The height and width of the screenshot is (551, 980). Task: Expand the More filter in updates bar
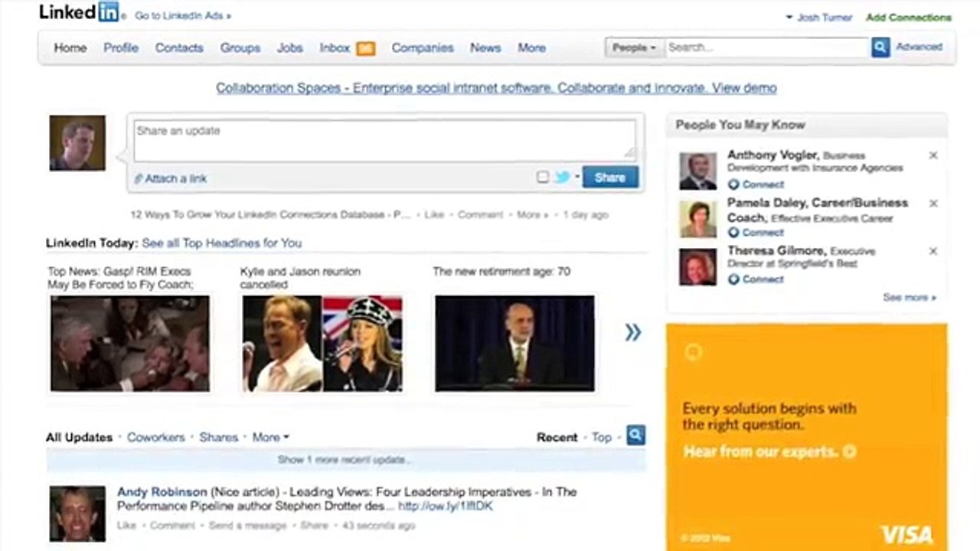270,438
